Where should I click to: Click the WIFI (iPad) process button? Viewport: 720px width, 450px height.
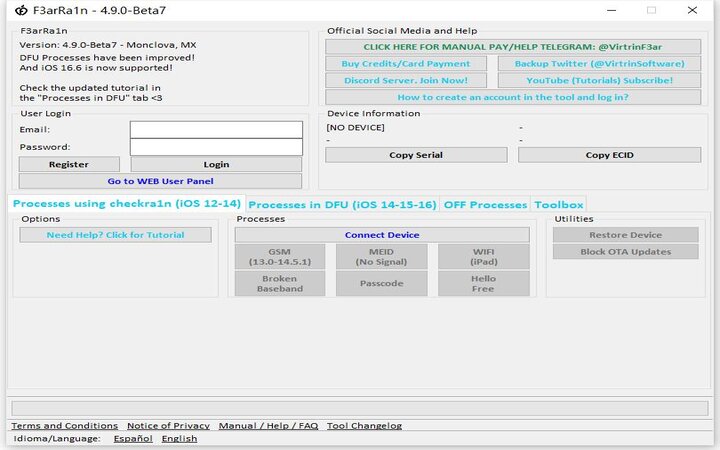click(484, 257)
